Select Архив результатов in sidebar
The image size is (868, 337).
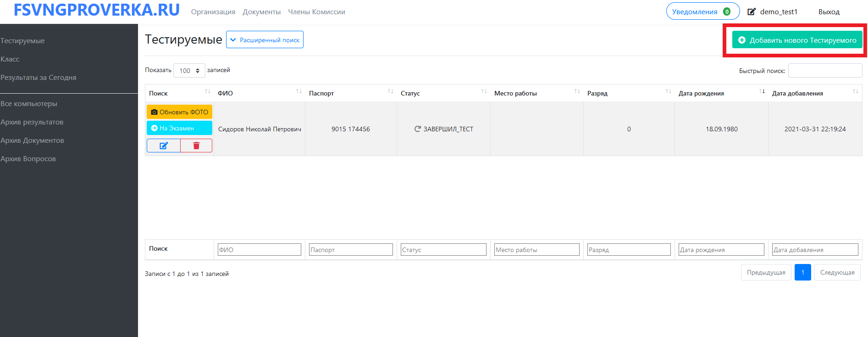(32, 122)
